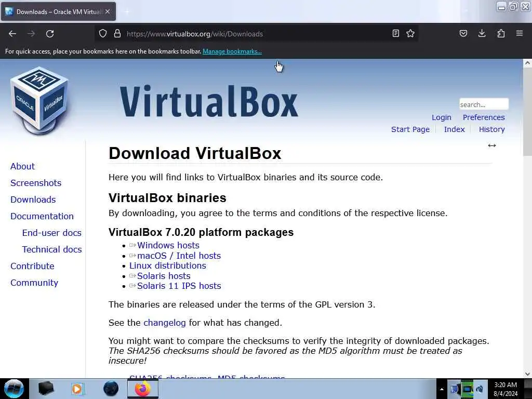Viewport: 532px width, 399px height.
Task: Select the Downloads – Oracle VM VirtualBox tab
Action: coord(58,11)
